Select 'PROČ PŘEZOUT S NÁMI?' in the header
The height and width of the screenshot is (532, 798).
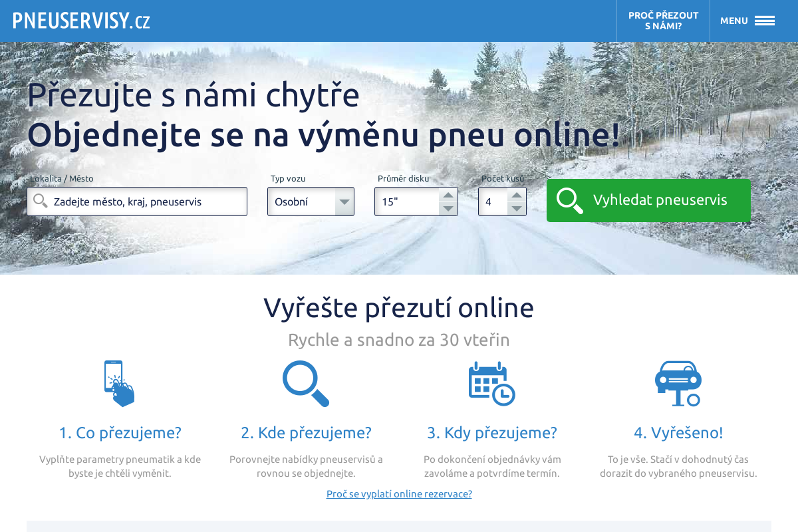[x=662, y=19]
